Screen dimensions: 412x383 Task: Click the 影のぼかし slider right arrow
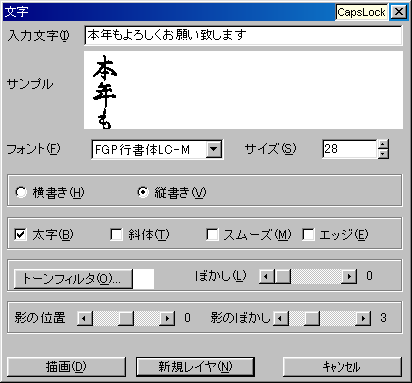[x=363, y=318]
